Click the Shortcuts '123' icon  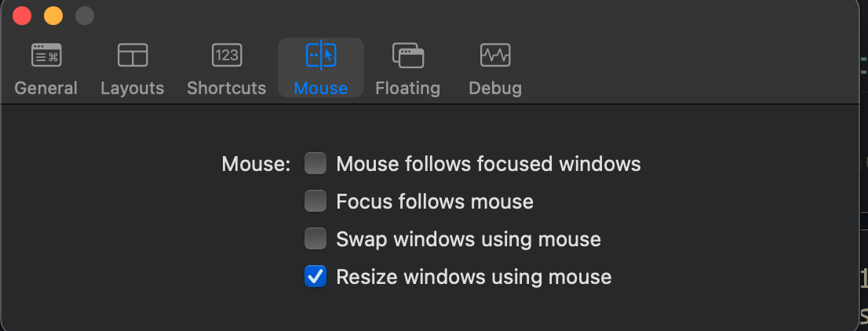click(227, 55)
